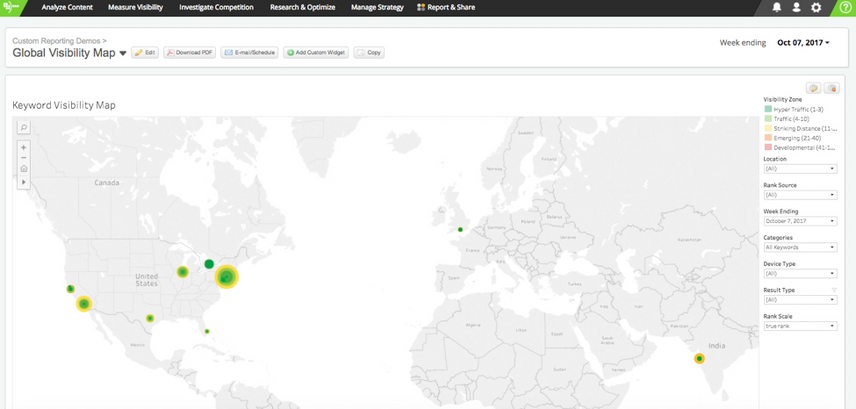Open the Categories All Keywords dropdown

click(800, 247)
